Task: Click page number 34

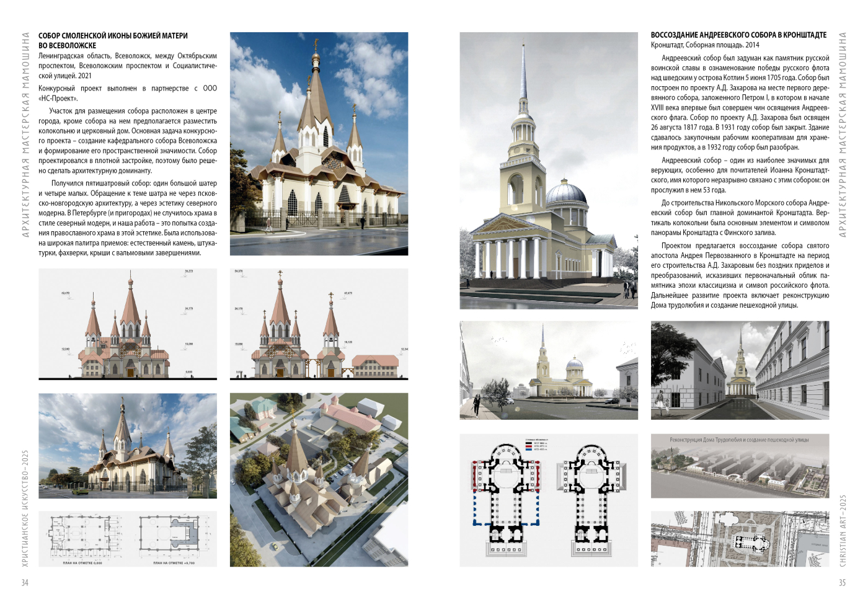Action: pos(25,583)
